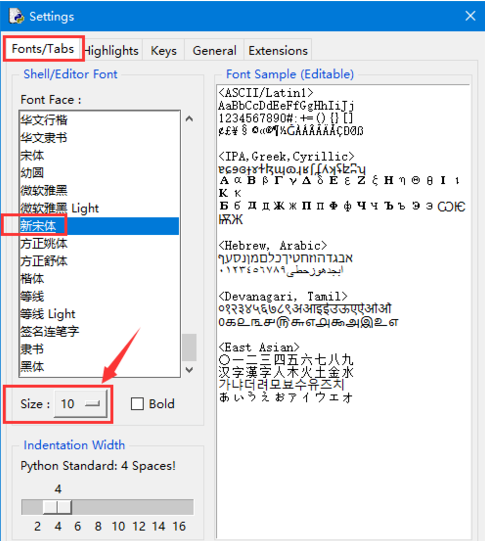The image size is (485, 541).
Task: Select font 幼圆
Action: click(x=99, y=173)
